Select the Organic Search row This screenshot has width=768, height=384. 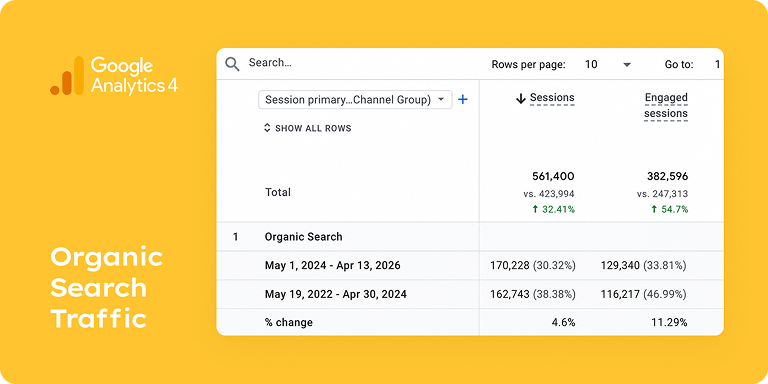[x=470, y=237]
